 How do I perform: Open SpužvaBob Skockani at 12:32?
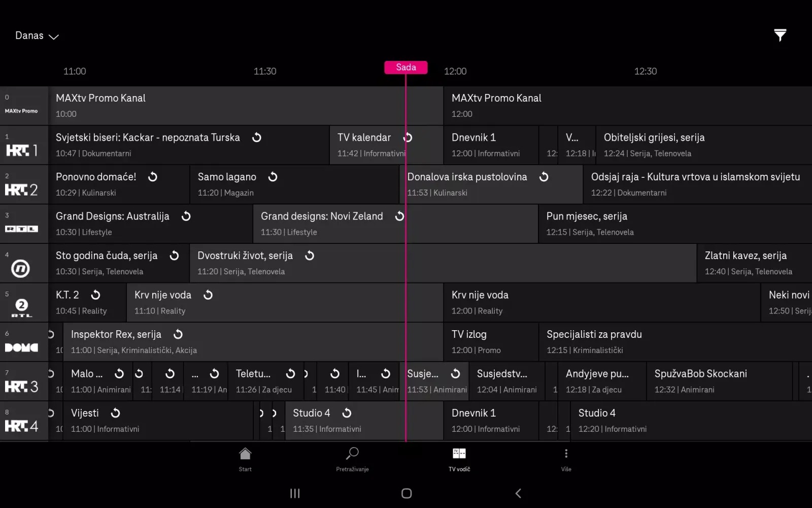tap(720, 382)
